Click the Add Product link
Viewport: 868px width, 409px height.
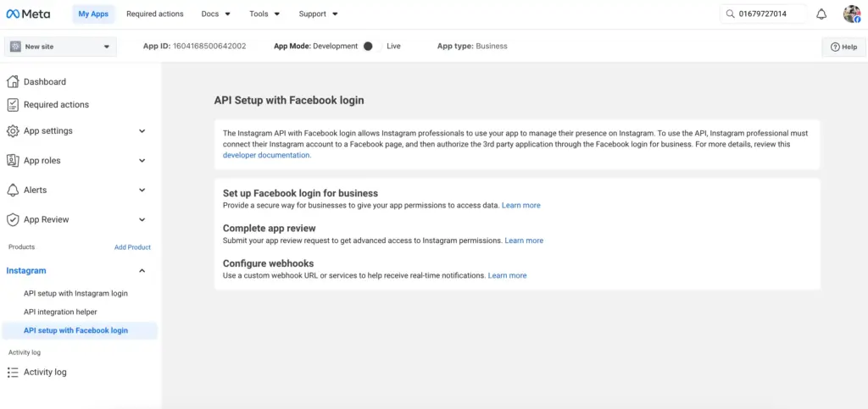pyautogui.click(x=132, y=247)
